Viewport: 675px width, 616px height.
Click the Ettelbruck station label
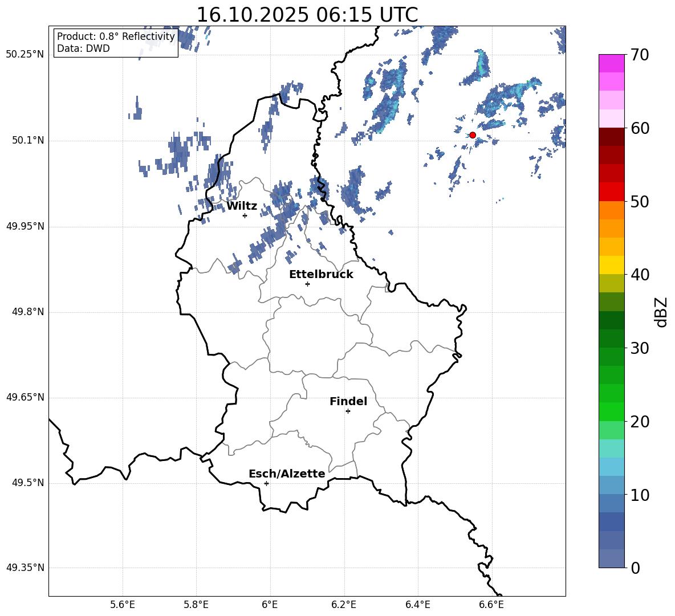pos(321,274)
